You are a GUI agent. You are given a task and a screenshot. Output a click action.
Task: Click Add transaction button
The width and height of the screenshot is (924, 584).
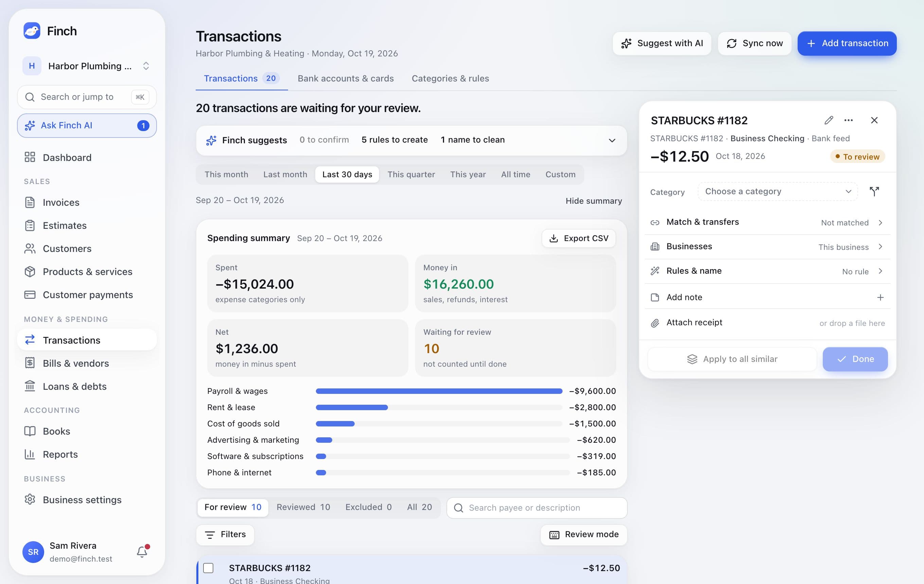pos(847,43)
